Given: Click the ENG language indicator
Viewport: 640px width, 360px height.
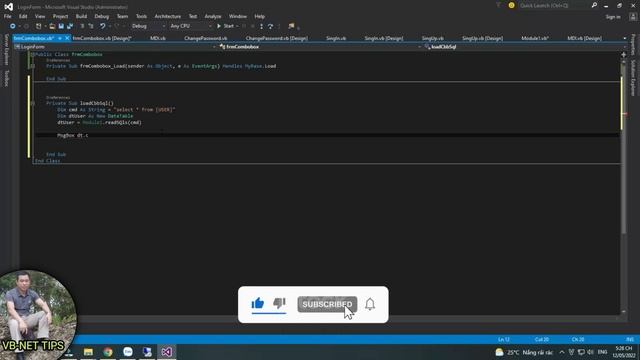Looking at the screenshot, I should point(602,352).
